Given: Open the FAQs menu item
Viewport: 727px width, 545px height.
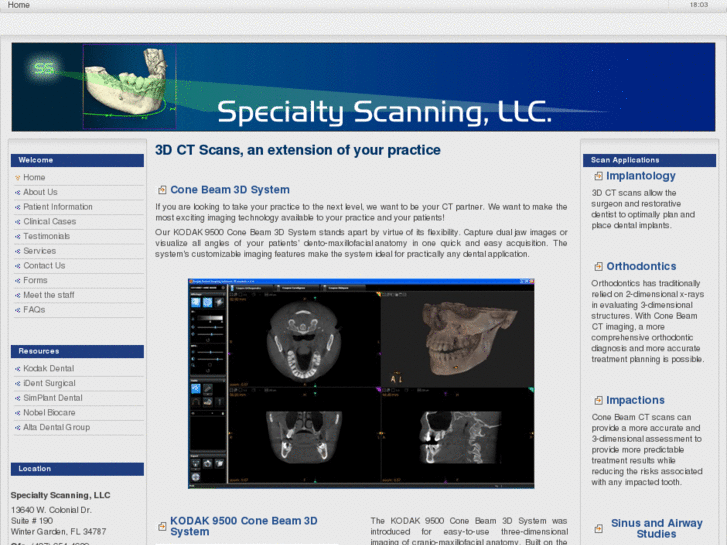Looking at the screenshot, I should click(x=34, y=310).
